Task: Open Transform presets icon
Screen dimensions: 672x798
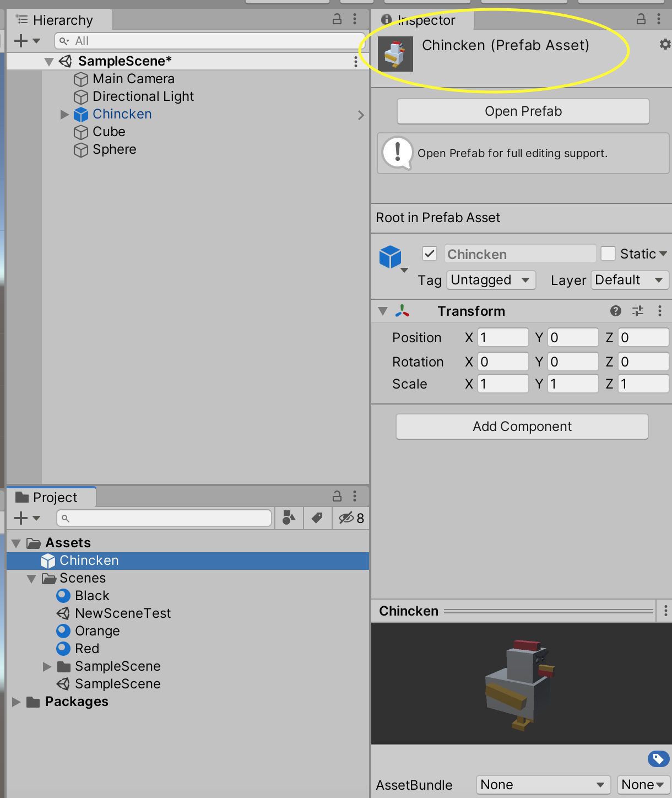Action: (638, 311)
